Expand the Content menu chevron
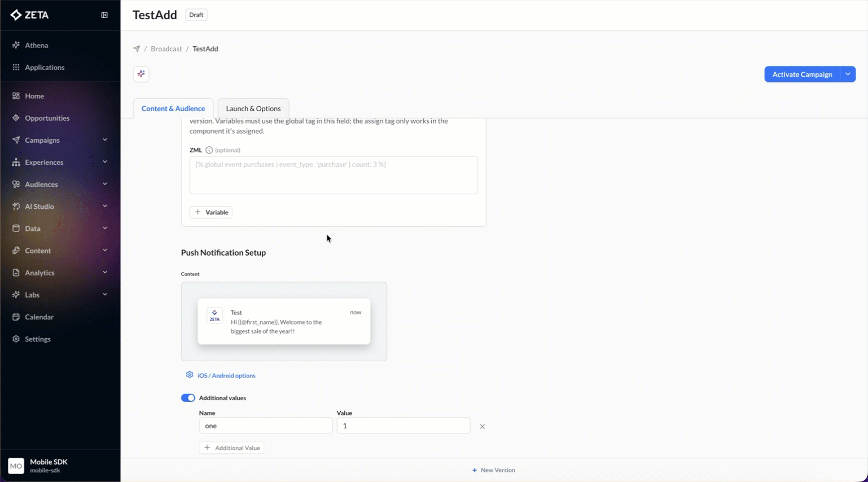Viewport: 868px width, 482px height. point(105,250)
